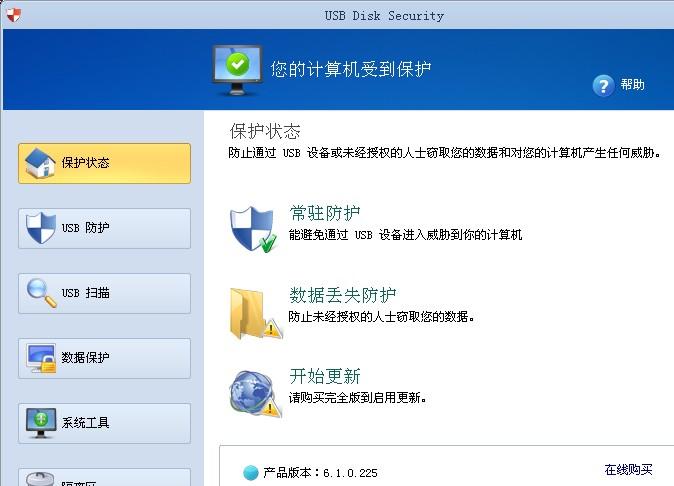Viewport: 674px width, 486px height.
Task: Click the description 能避免通过 USB 设备进入威胁到你的计算机
Action: tap(405, 235)
